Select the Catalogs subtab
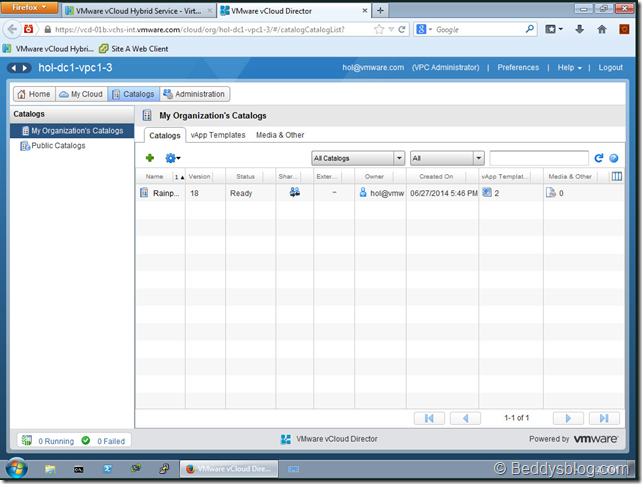This screenshot has width=642, height=484. tap(165, 136)
